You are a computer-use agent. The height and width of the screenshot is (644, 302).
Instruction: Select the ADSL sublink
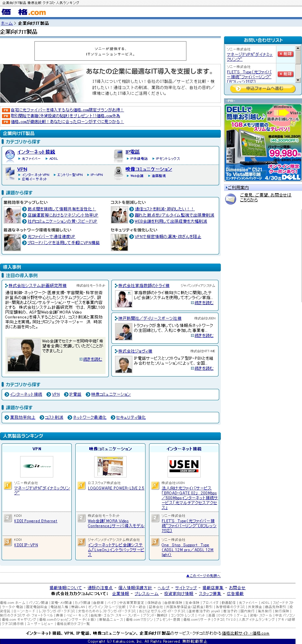pyautogui.click(x=54, y=159)
